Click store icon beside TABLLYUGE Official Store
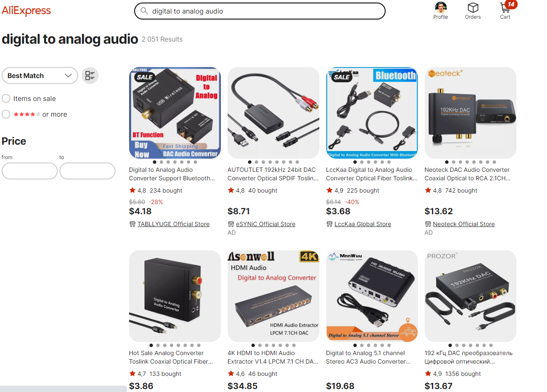This screenshot has width=547, height=392. tap(132, 224)
